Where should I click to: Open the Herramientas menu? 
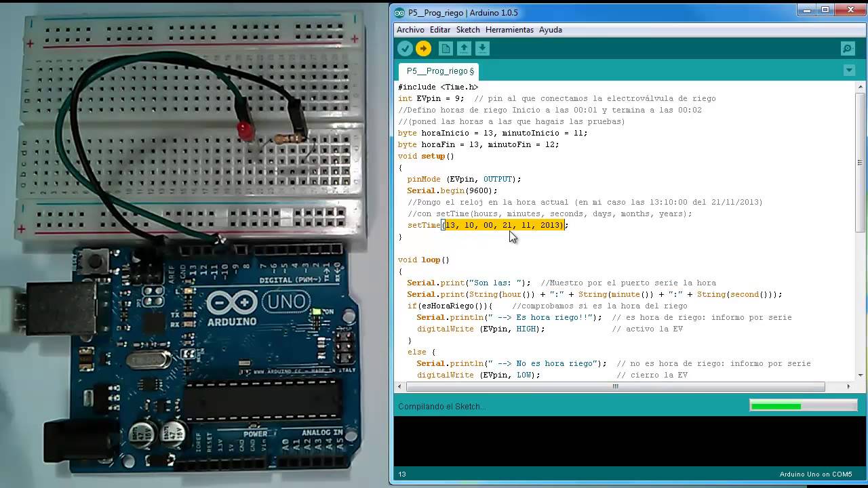(509, 30)
